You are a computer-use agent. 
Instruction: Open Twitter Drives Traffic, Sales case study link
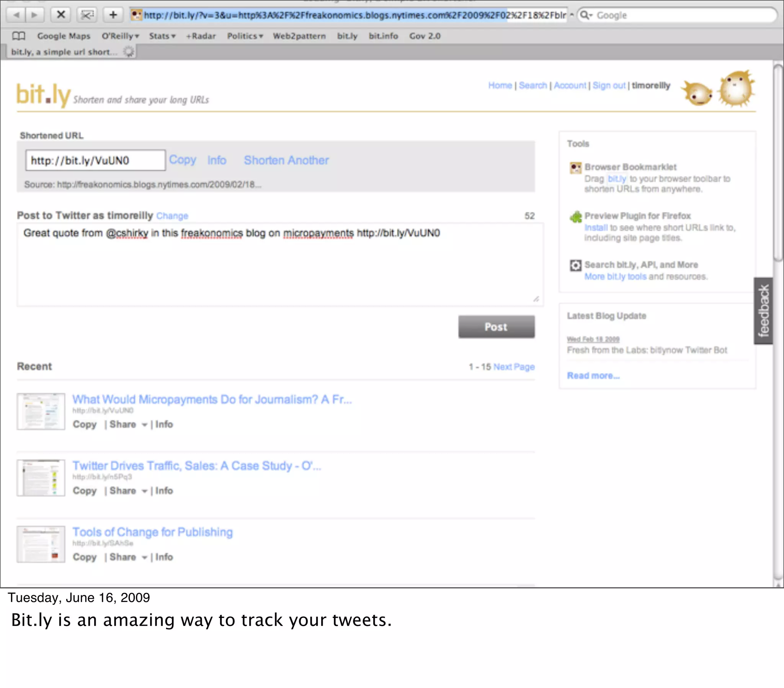tap(197, 466)
